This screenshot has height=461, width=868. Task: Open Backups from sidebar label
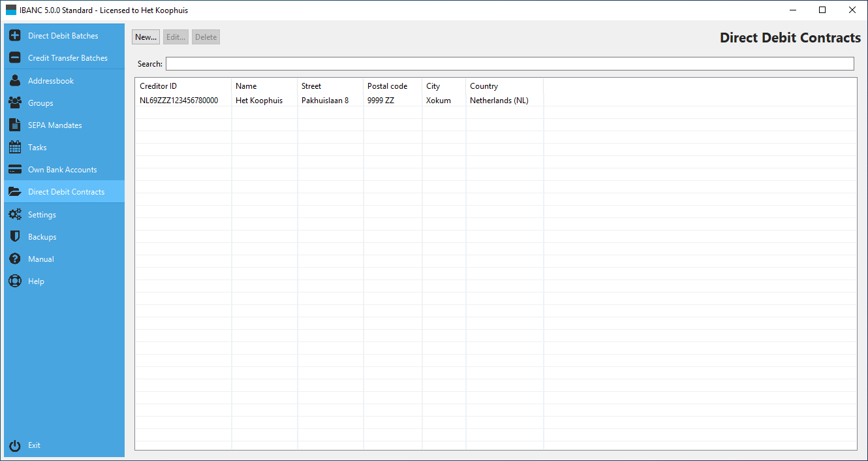pos(42,237)
